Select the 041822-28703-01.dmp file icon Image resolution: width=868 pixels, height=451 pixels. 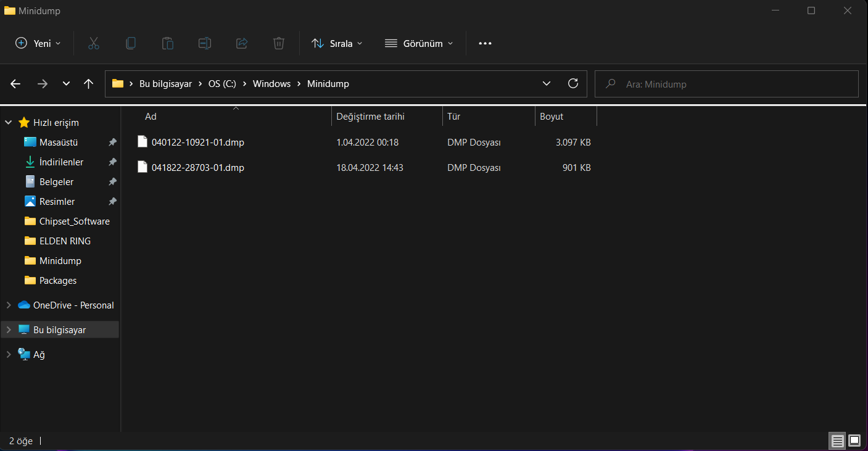143,167
